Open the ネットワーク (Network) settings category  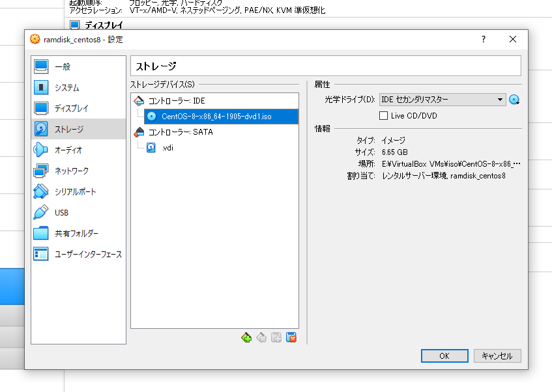coord(78,171)
